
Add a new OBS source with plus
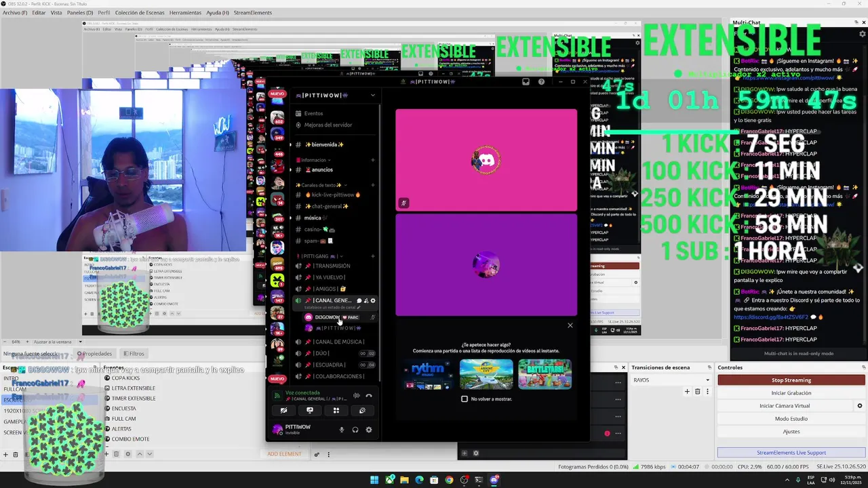(x=105, y=454)
